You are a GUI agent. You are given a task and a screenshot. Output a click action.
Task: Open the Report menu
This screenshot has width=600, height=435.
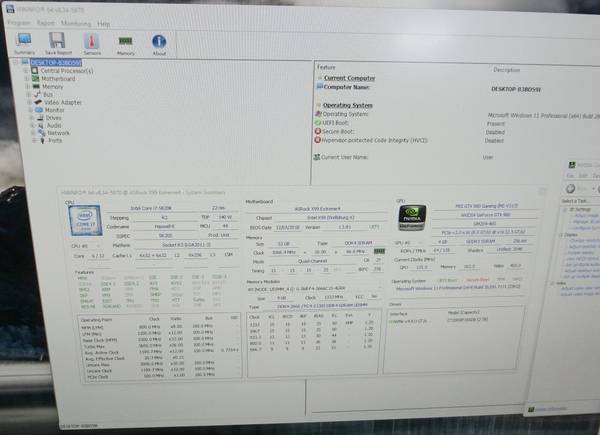[x=46, y=21]
